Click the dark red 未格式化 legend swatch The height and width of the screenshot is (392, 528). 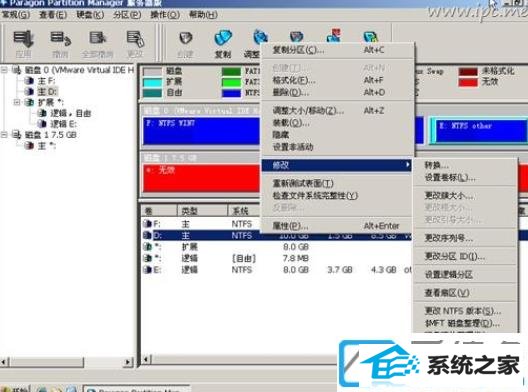[468, 72]
